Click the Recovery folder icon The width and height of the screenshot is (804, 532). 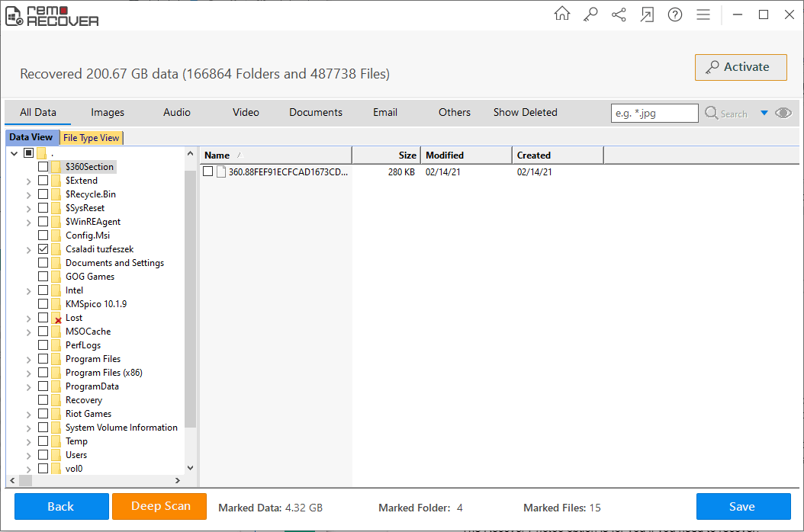pos(56,400)
